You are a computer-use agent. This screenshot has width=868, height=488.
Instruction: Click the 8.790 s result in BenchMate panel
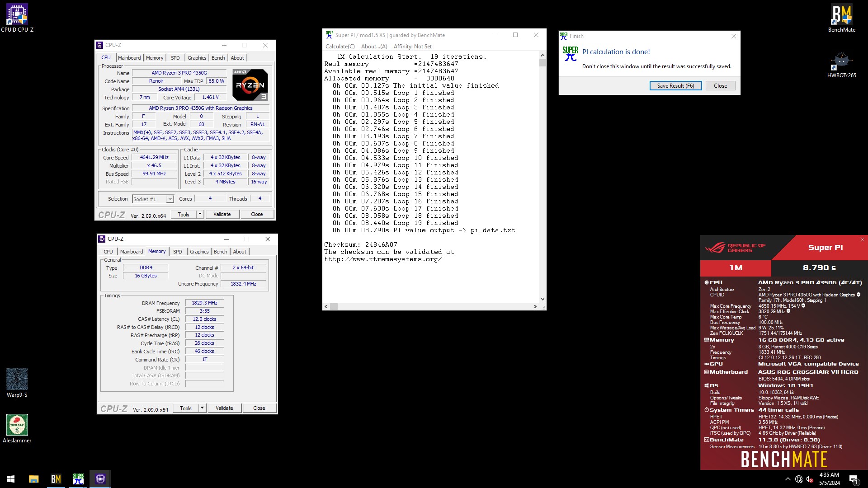819,268
